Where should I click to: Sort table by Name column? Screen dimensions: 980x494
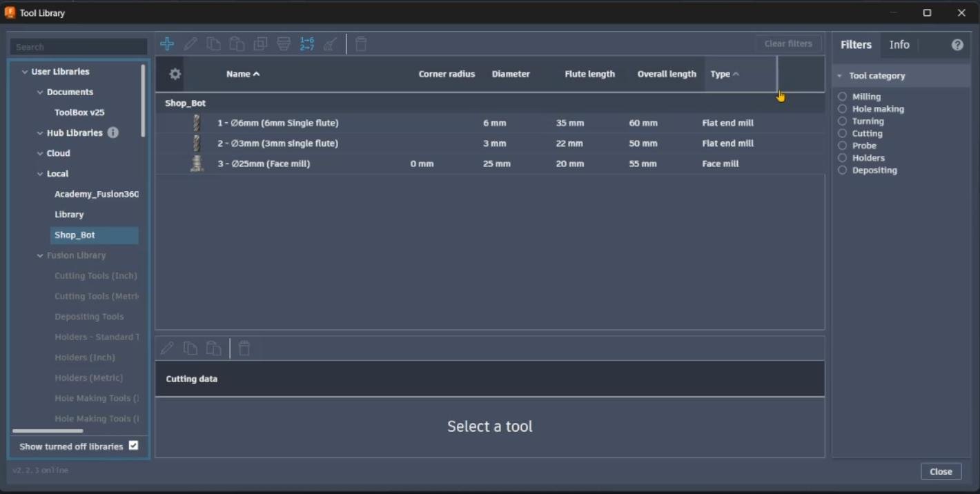point(243,74)
